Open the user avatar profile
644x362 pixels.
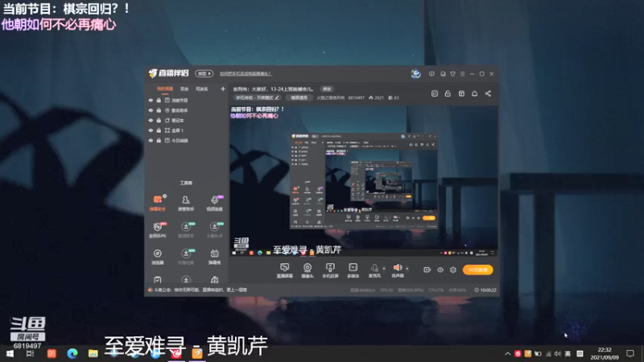(415, 73)
